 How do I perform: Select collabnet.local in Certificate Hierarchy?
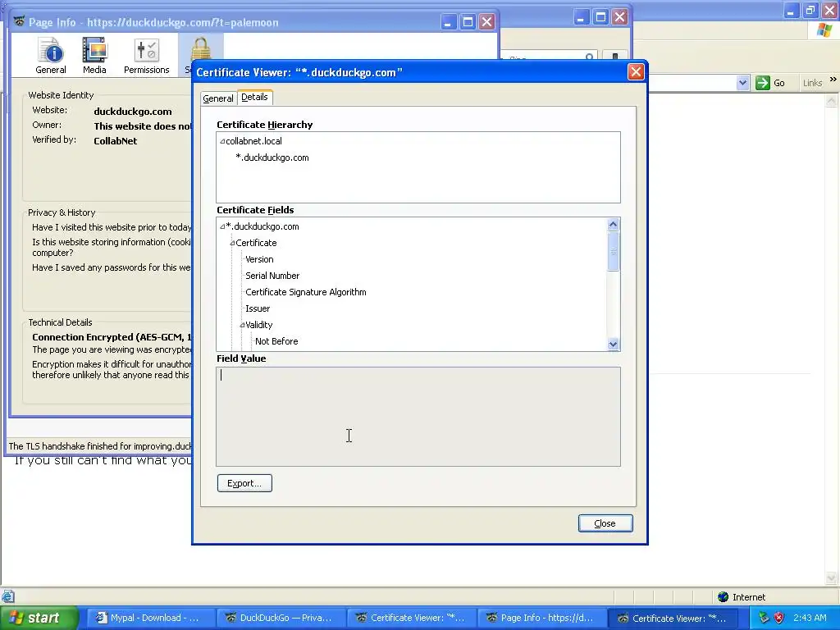[253, 141]
